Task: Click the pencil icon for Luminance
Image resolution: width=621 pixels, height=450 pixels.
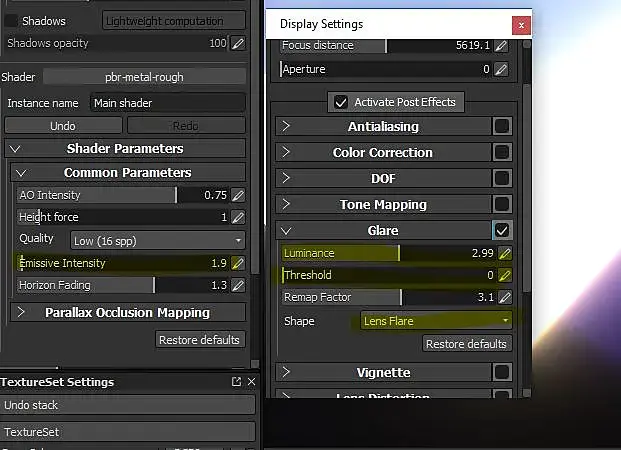Action: [x=505, y=253]
